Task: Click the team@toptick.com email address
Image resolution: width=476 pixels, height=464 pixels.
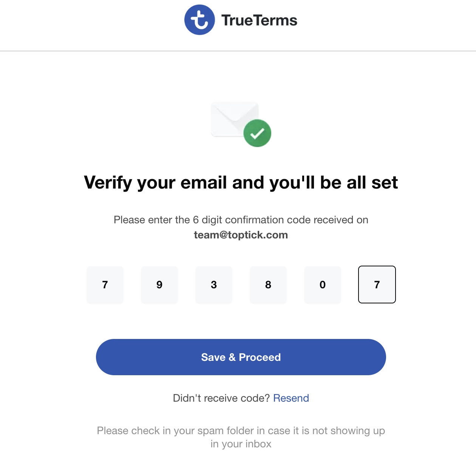Action: [x=241, y=235]
